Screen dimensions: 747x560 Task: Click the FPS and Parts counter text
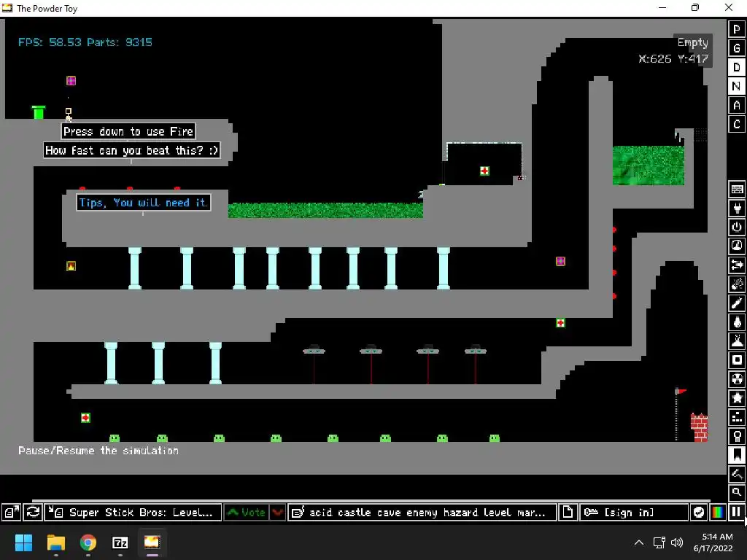pyautogui.click(x=85, y=42)
